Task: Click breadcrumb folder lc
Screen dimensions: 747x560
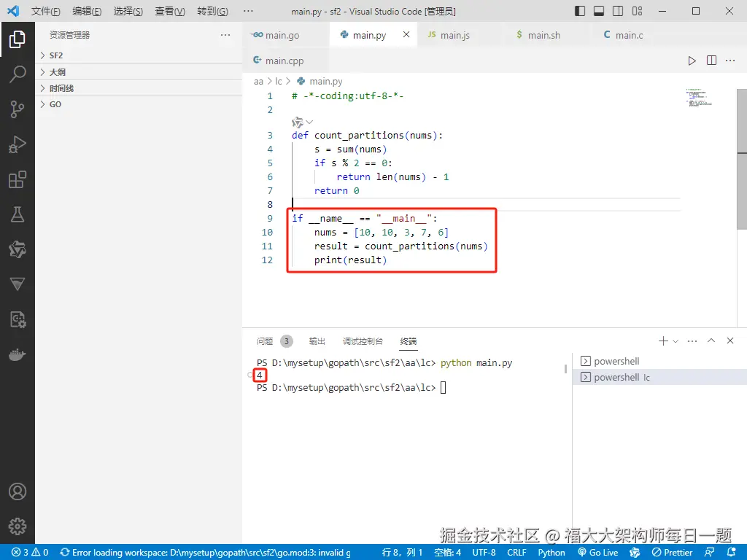Action: (279, 82)
